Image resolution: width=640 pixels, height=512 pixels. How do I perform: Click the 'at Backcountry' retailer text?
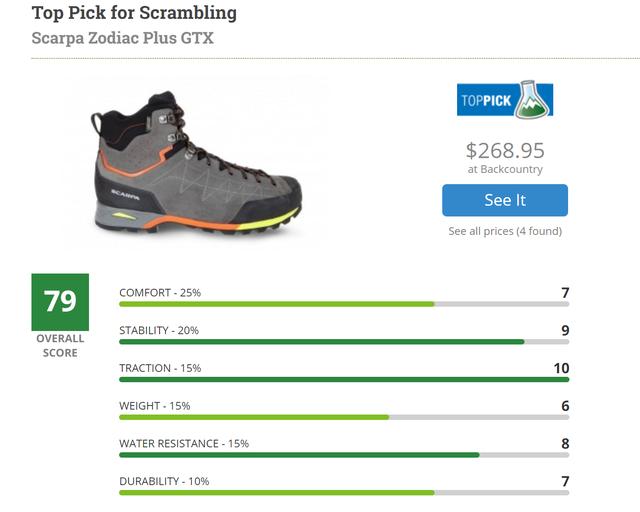coord(505,169)
